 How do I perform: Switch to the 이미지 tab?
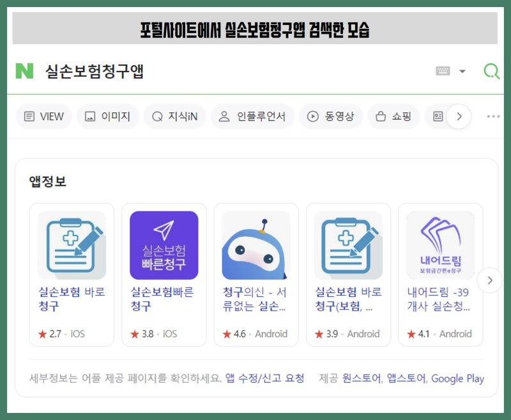[108, 117]
